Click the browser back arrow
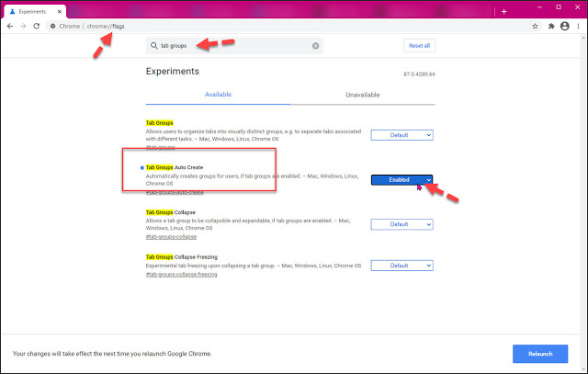 click(x=10, y=26)
